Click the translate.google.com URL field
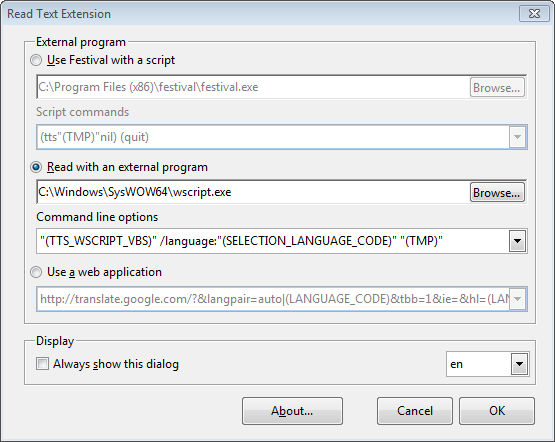This screenshot has height=442, width=555. click(x=273, y=299)
